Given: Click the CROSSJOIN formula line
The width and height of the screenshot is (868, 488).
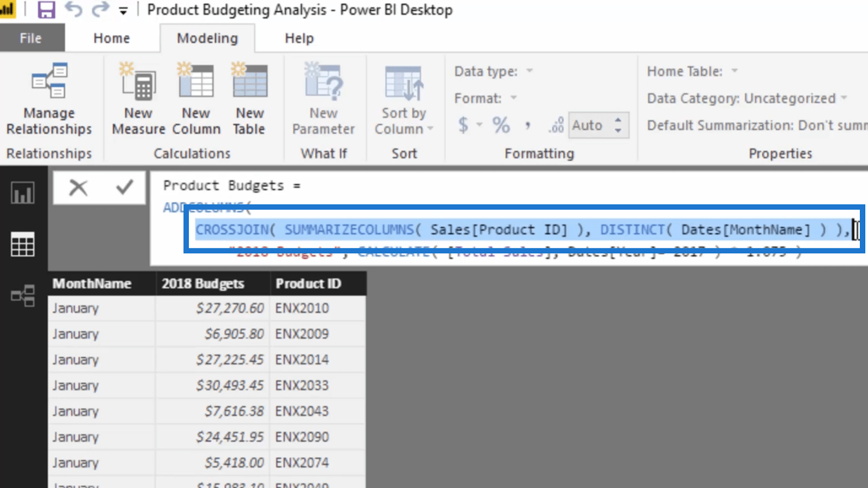Looking at the screenshot, I should pyautogui.click(x=523, y=229).
